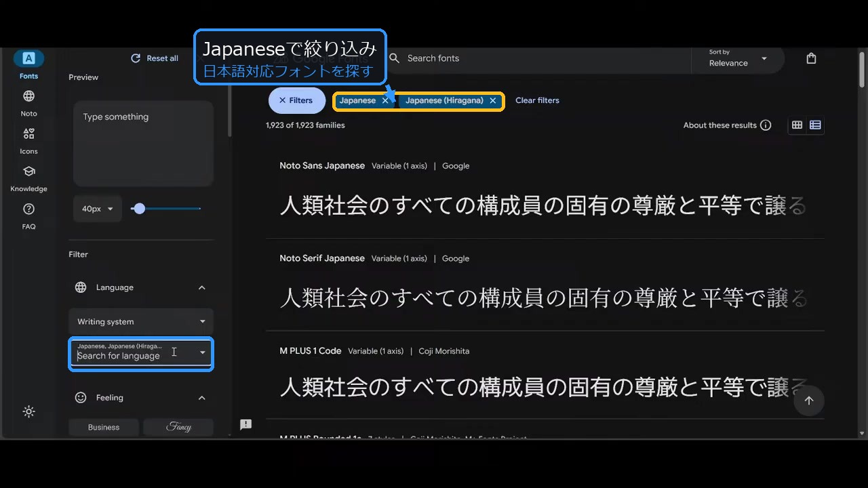The height and width of the screenshot is (488, 868).
Task: Click the Feeling smiley icon
Action: (81, 398)
